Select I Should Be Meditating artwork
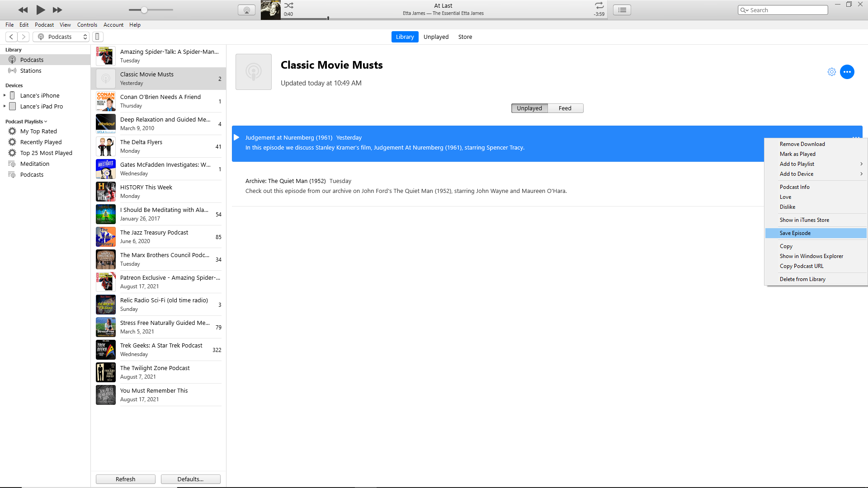 click(x=106, y=214)
